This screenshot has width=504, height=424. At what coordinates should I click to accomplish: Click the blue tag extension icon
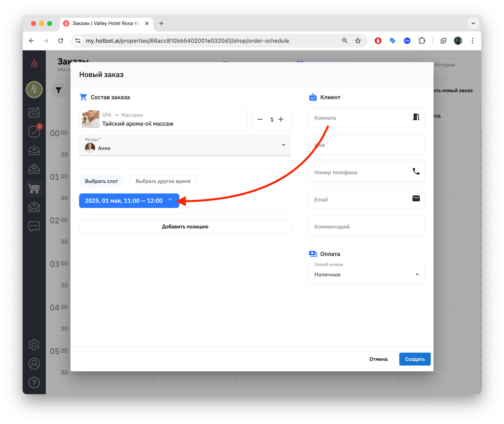tap(392, 41)
